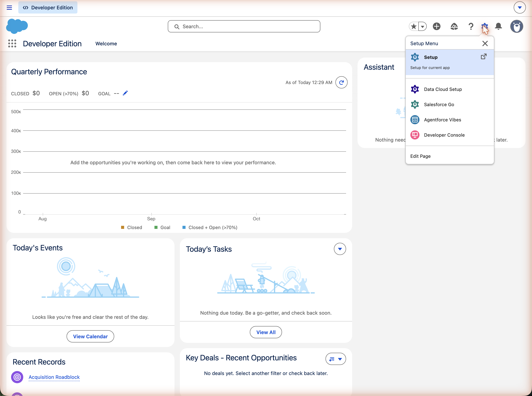Viewport: 532px width, 396px height.
Task: Focus the Search input field
Action: pos(244,26)
